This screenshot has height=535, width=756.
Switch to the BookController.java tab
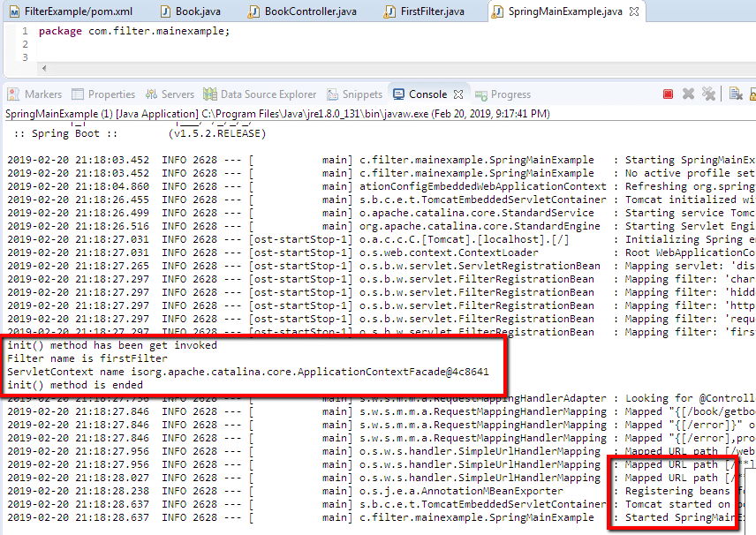(309, 11)
